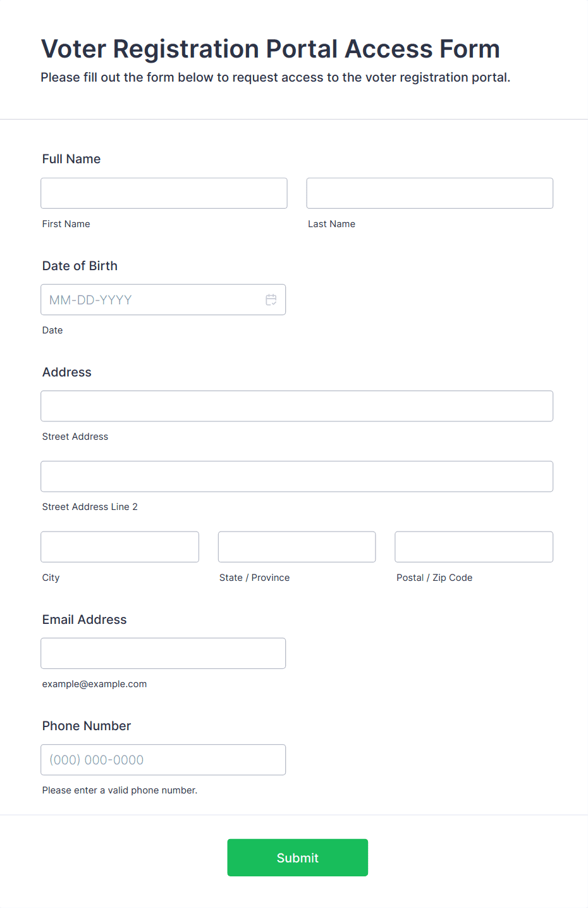The height and width of the screenshot is (908, 588).
Task: Click the Email Address heading label
Action: pos(84,619)
